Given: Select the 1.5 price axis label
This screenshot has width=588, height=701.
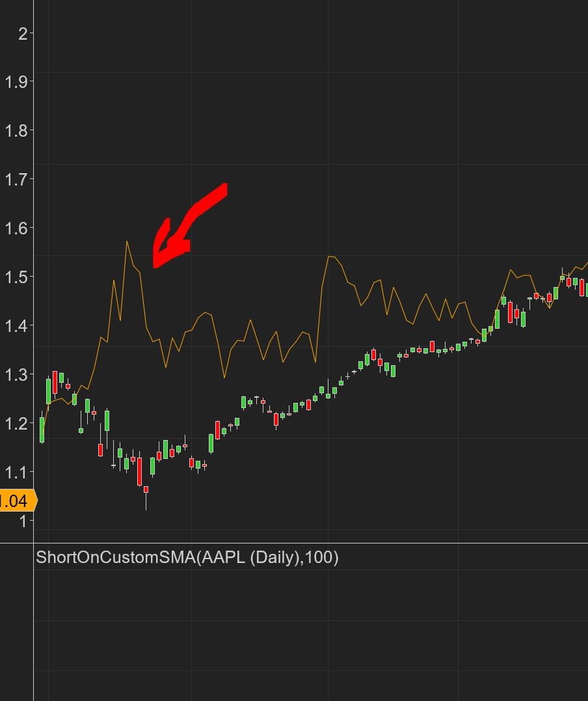Looking at the screenshot, I should pos(16,277).
